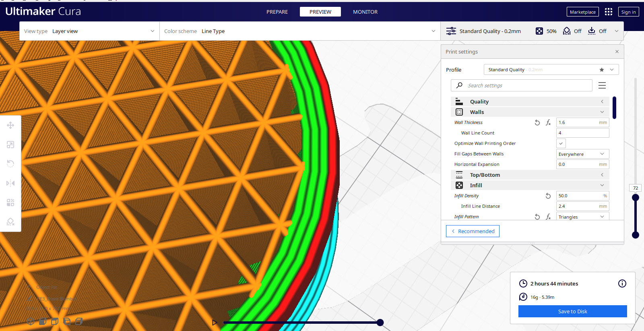Switch to right side camera view

pos(79,321)
